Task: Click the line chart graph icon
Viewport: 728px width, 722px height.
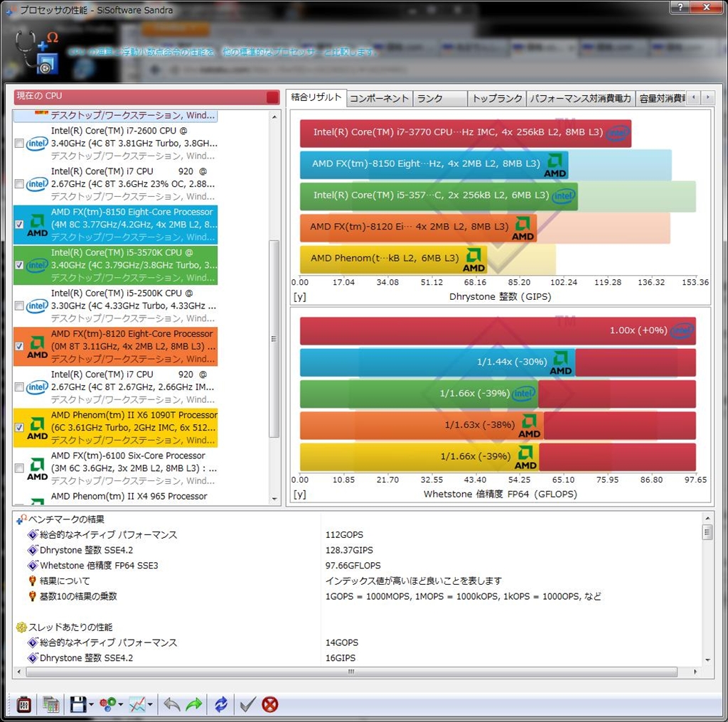Action: pos(137,705)
